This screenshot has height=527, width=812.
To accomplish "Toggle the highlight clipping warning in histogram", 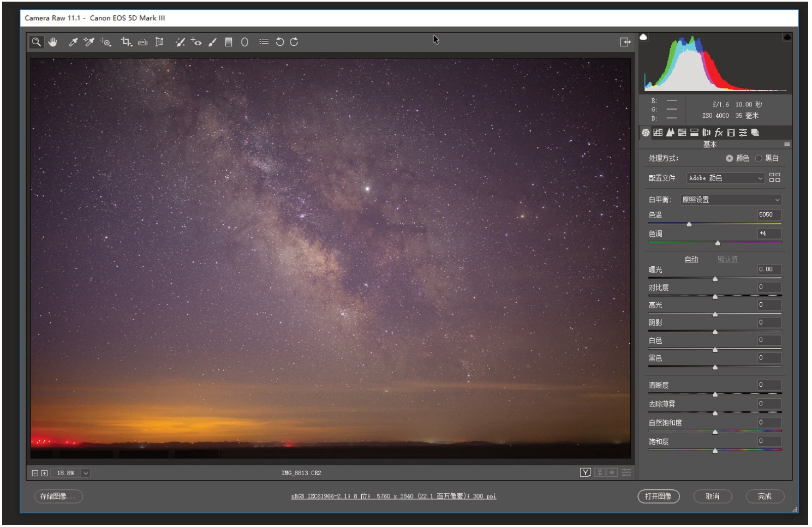I will 787,37.
